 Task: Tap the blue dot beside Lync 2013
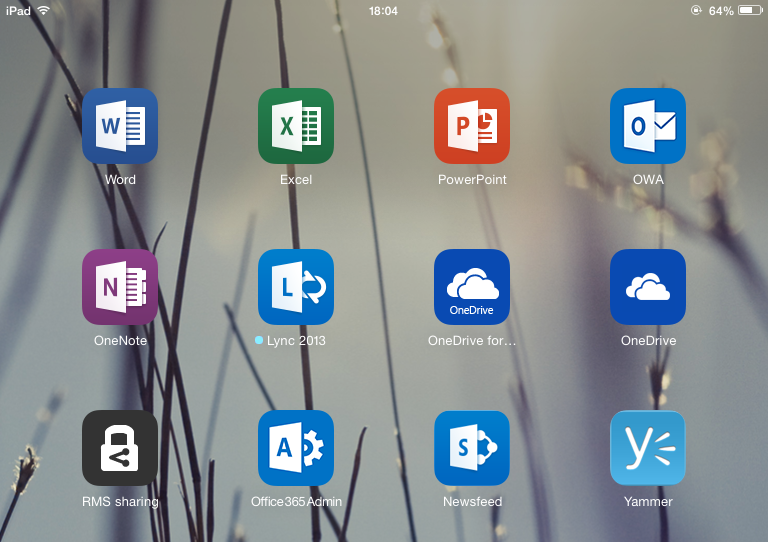pyautogui.click(x=259, y=341)
